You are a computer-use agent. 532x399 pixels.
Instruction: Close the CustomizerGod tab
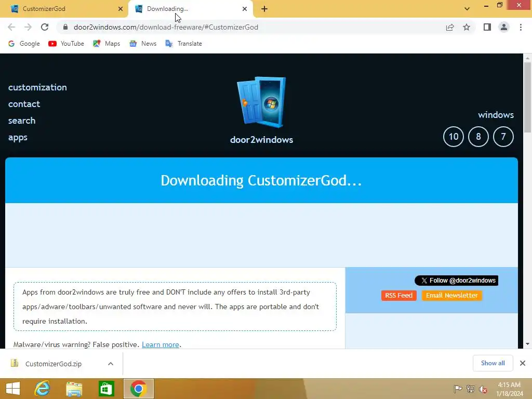pos(121,9)
